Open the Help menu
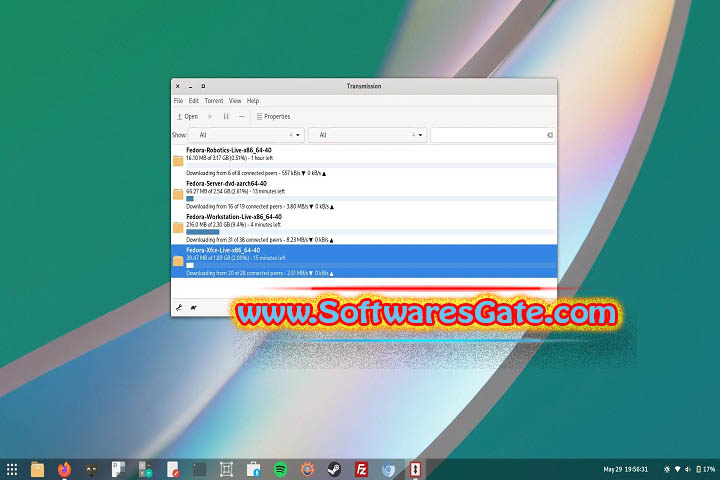 click(253, 101)
